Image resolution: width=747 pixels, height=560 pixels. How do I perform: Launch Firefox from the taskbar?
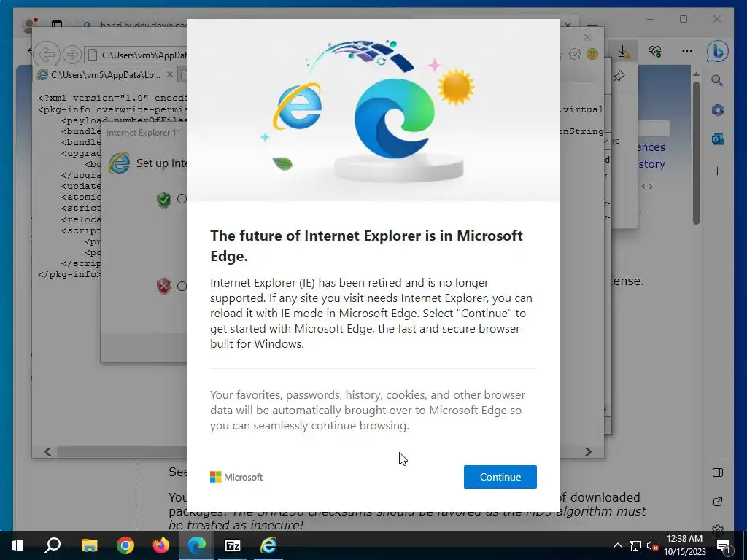click(161, 545)
